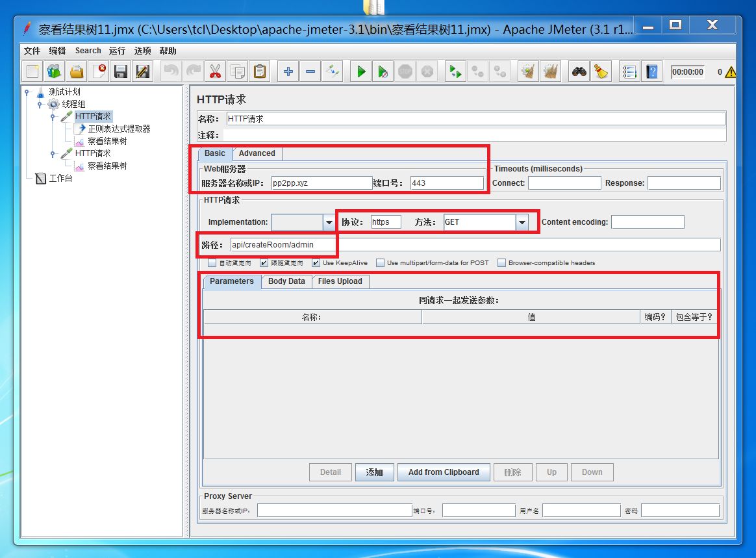Enable Use multipart/form-data for POST
756x558 pixels.
(381, 263)
